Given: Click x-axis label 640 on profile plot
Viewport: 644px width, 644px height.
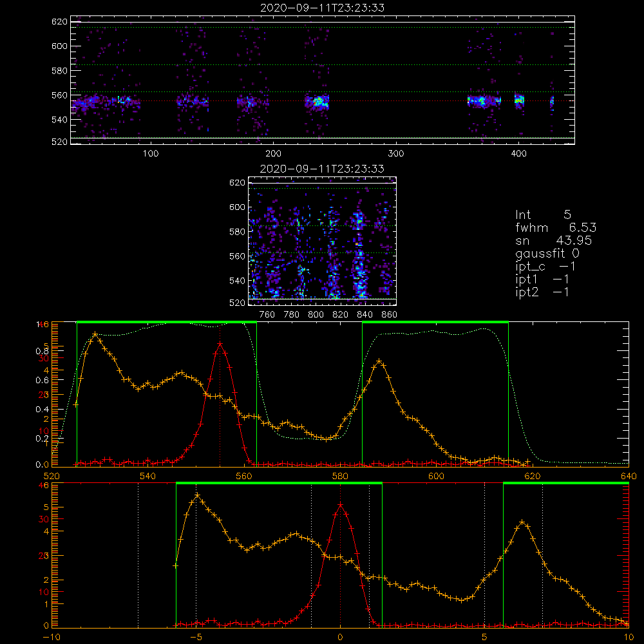Looking at the screenshot, I should point(629,477).
